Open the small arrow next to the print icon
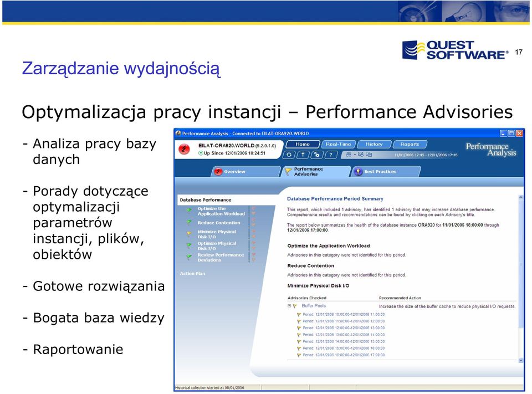The height and width of the screenshot is (394, 532). point(355,155)
